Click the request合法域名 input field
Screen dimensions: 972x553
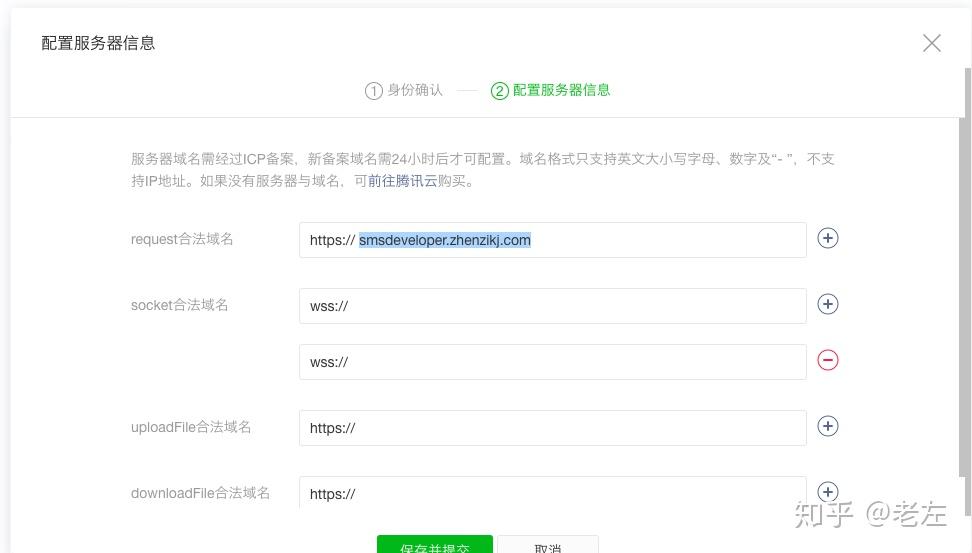[552, 240]
